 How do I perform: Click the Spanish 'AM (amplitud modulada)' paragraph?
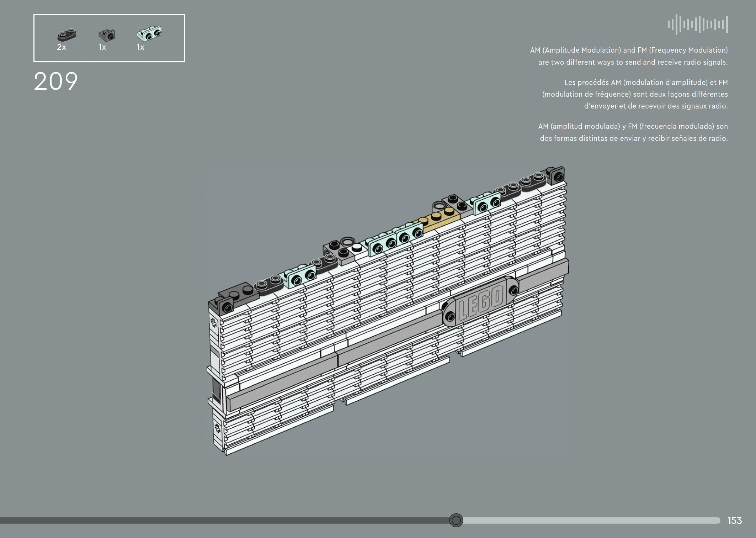coord(633,132)
